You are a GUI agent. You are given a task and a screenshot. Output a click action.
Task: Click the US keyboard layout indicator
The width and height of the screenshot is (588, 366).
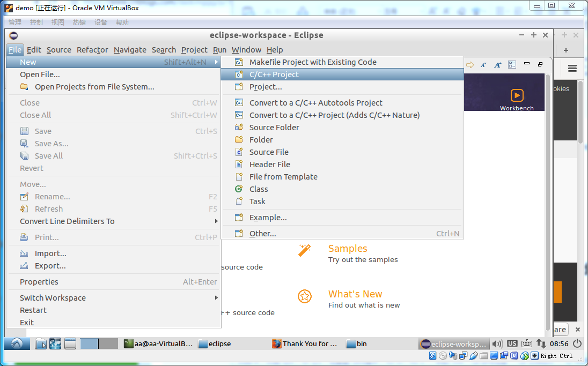(x=512, y=343)
